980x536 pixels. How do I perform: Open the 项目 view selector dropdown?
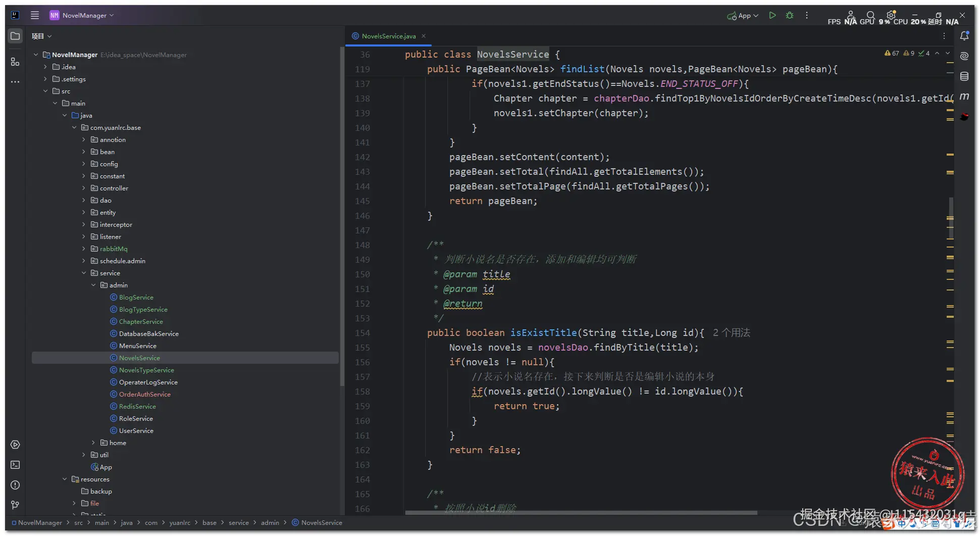point(42,36)
